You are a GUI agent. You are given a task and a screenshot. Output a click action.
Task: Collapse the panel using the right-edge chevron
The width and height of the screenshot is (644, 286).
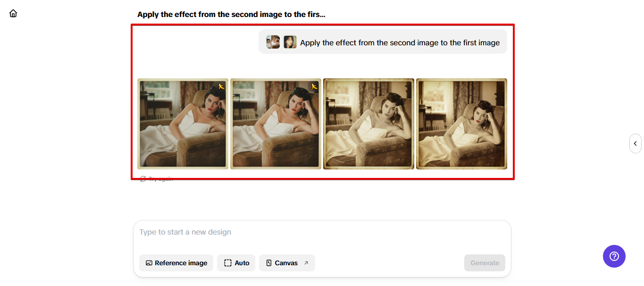pos(635,143)
